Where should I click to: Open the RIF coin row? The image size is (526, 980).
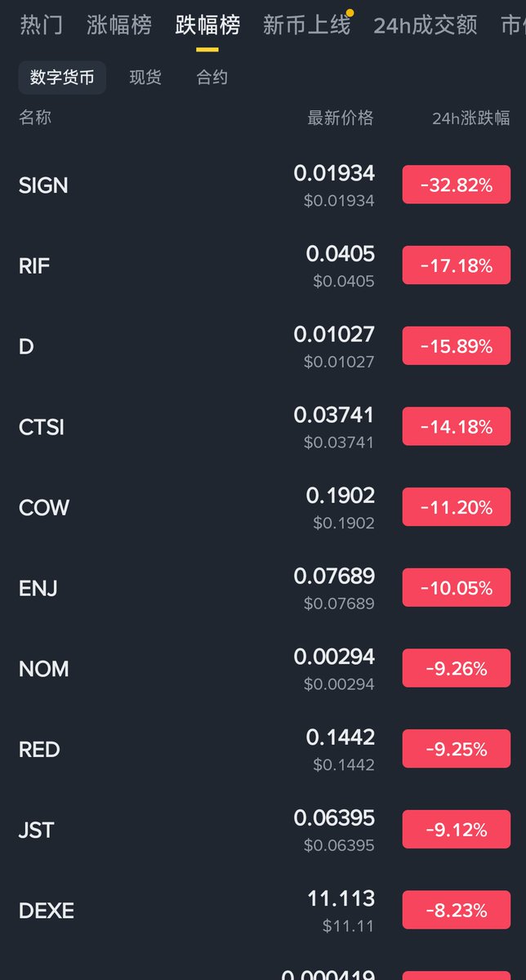pyautogui.click(x=34, y=265)
